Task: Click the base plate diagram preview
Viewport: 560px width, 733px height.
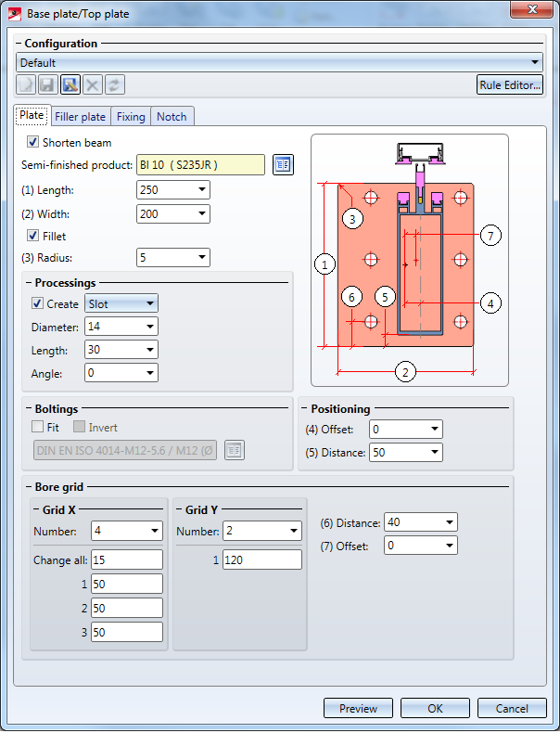Action: click(409, 260)
